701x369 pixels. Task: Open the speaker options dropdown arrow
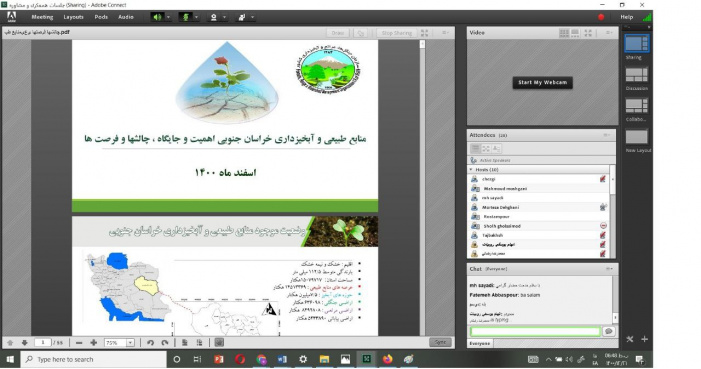[x=169, y=17]
